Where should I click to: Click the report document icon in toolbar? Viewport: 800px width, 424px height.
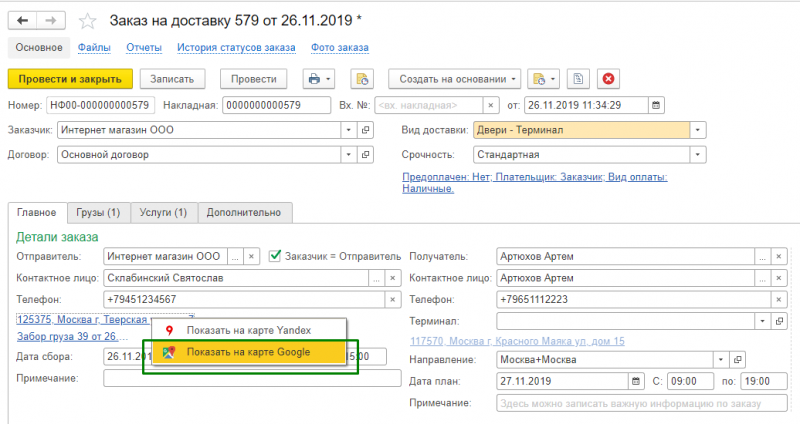(x=577, y=78)
